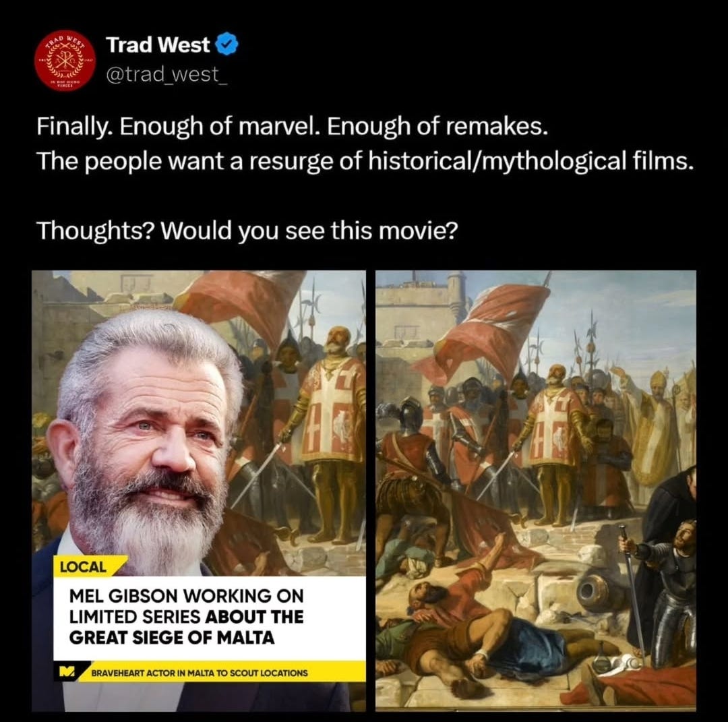Click the headline about Great Siege of Malta

click(x=186, y=617)
